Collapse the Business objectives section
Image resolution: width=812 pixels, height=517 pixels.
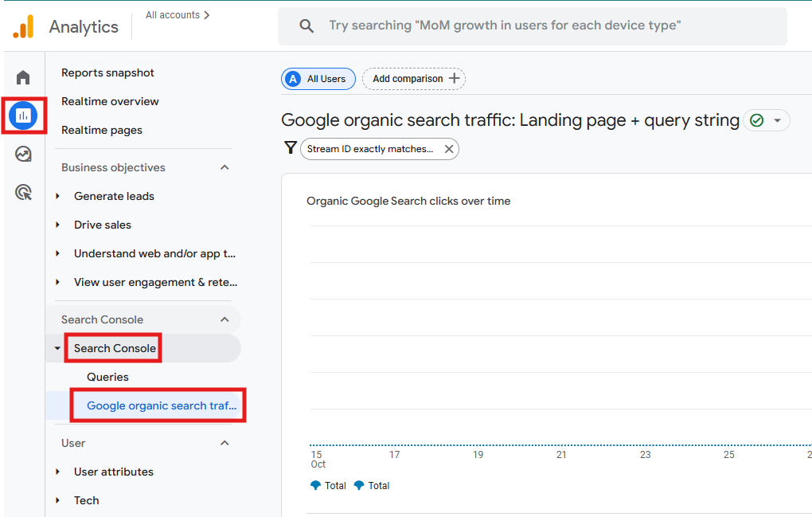pyautogui.click(x=224, y=167)
